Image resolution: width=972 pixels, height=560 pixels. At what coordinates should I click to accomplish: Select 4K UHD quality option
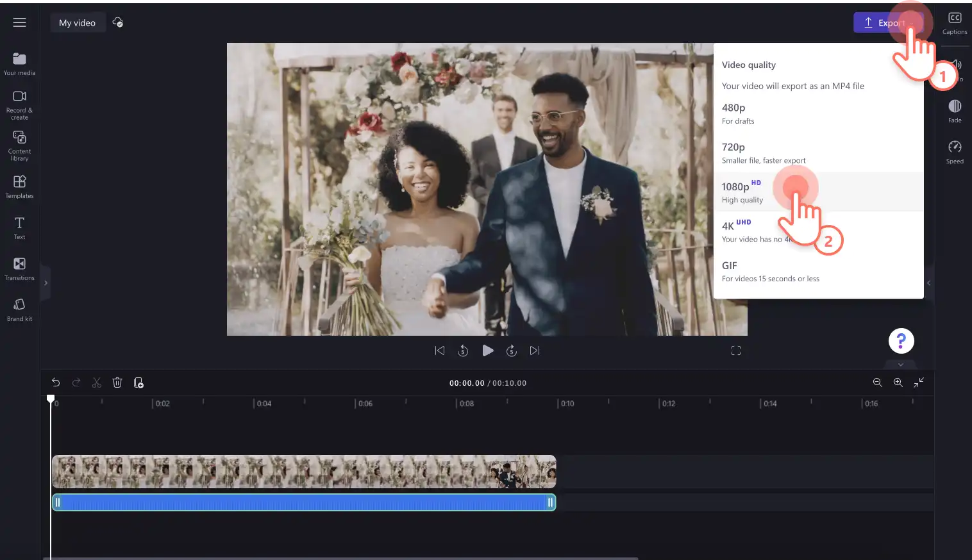(x=818, y=231)
